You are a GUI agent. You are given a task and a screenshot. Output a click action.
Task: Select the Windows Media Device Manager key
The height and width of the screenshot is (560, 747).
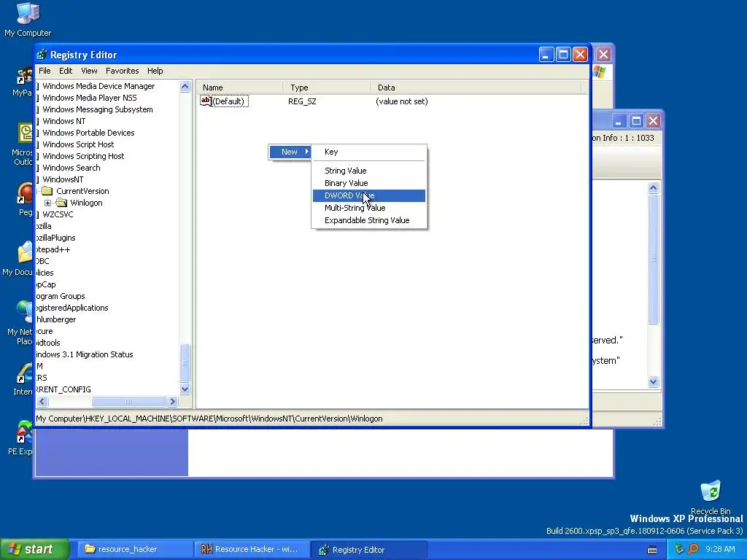[98, 86]
